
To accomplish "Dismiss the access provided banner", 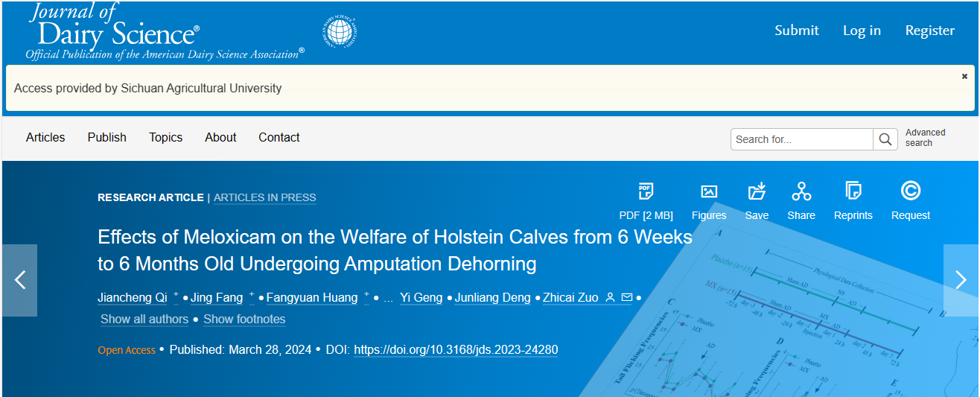I will tap(964, 76).
